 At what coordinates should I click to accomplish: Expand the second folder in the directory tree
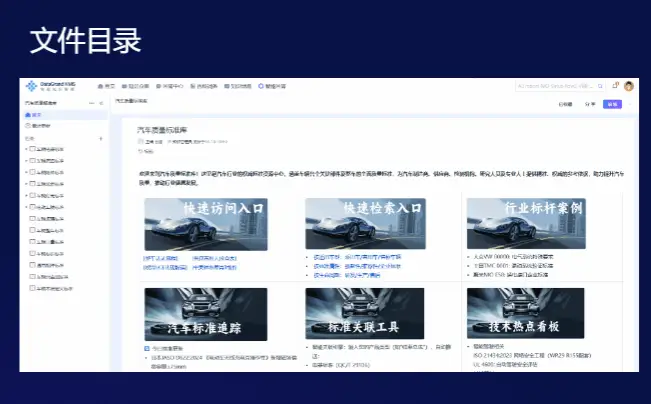tap(27, 160)
